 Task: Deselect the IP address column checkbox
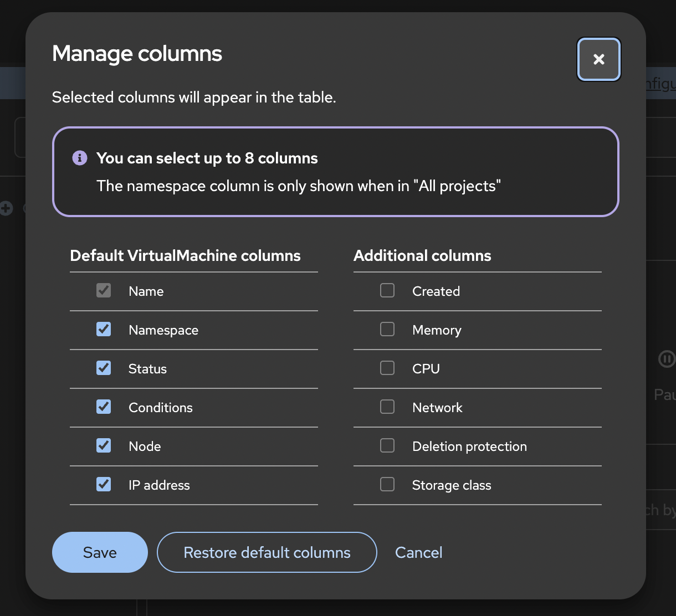(x=104, y=485)
